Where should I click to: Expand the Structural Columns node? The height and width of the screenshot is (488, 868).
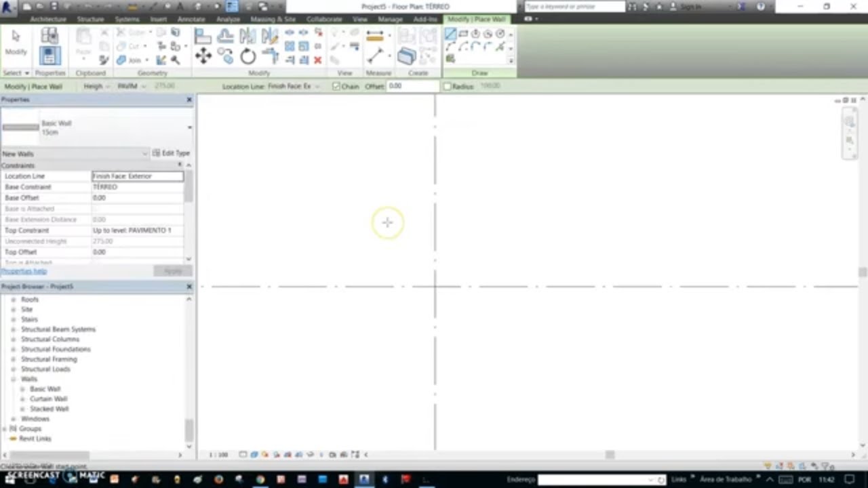[13, 339]
